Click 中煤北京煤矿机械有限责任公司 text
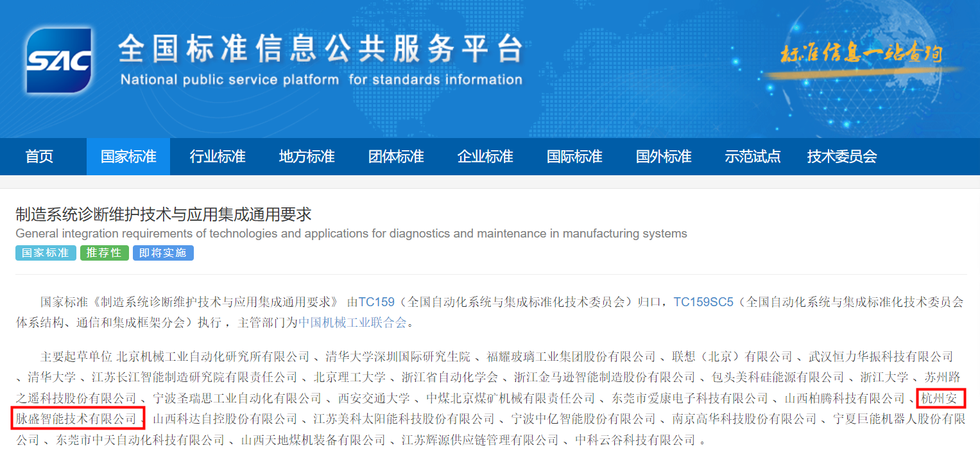This screenshot has height=459, width=980. click(x=510, y=399)
